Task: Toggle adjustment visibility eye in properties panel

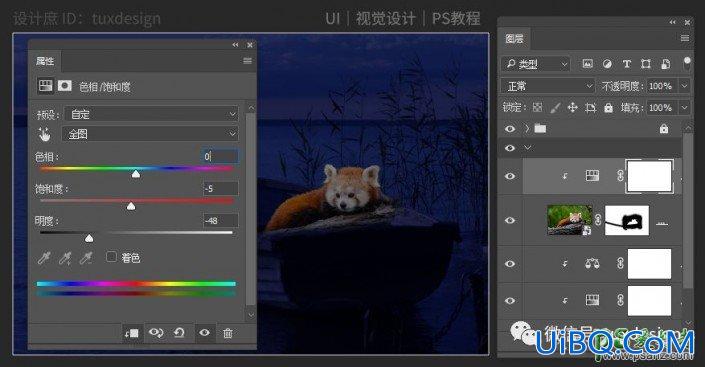Action: coord(205,333)
